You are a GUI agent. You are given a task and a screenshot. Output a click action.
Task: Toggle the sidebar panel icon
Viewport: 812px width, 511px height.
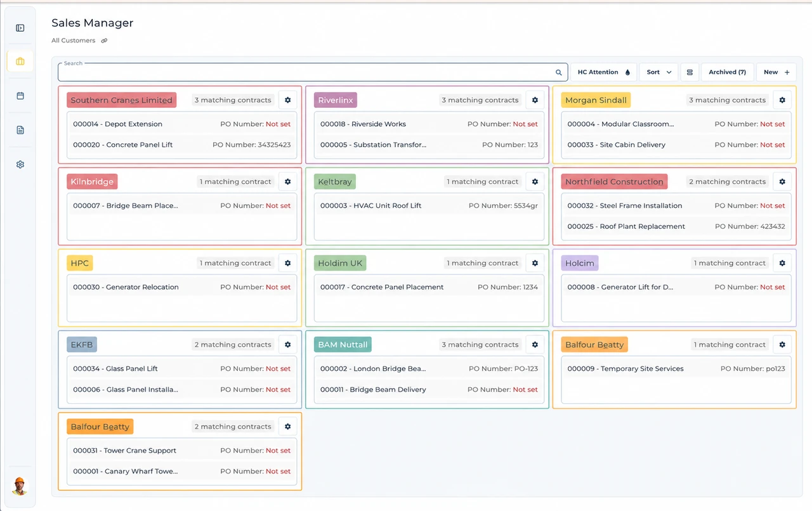[20, 28]
